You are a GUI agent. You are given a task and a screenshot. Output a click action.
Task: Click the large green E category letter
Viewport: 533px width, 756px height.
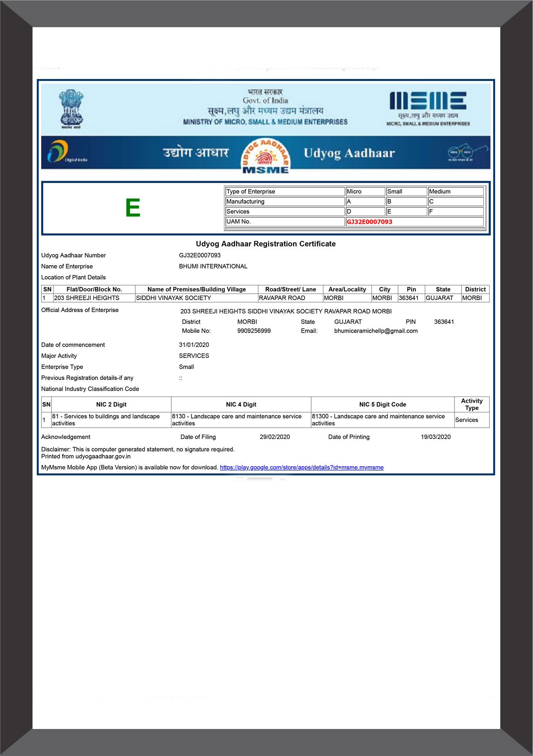point(133,208)
